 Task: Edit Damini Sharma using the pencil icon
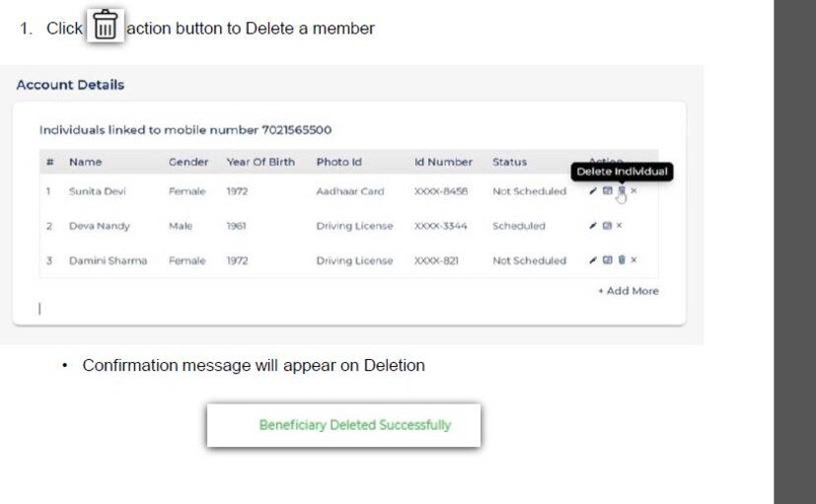tap(593, 260)
